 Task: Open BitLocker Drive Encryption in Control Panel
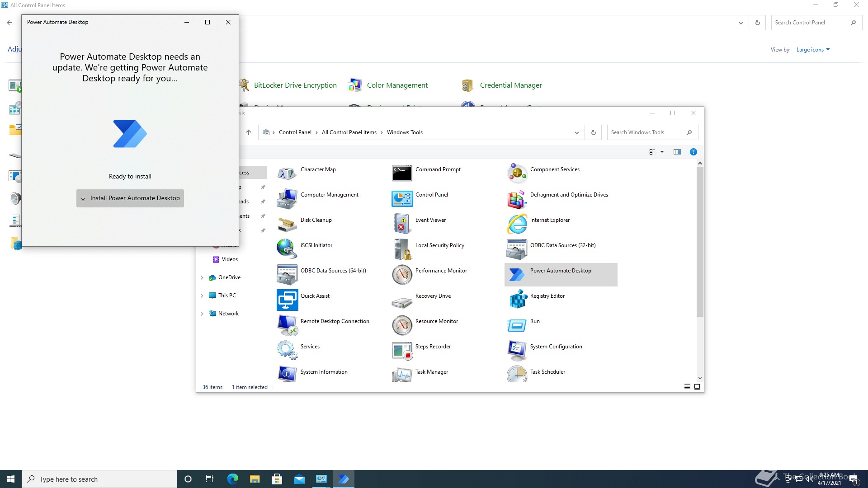(295, 85)
